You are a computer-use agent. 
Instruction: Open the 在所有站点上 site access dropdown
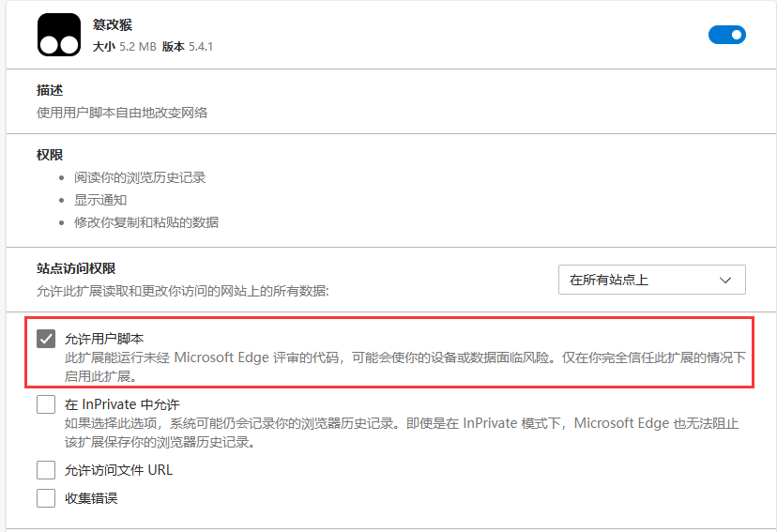pyautogui.click(x=651, y=280)
